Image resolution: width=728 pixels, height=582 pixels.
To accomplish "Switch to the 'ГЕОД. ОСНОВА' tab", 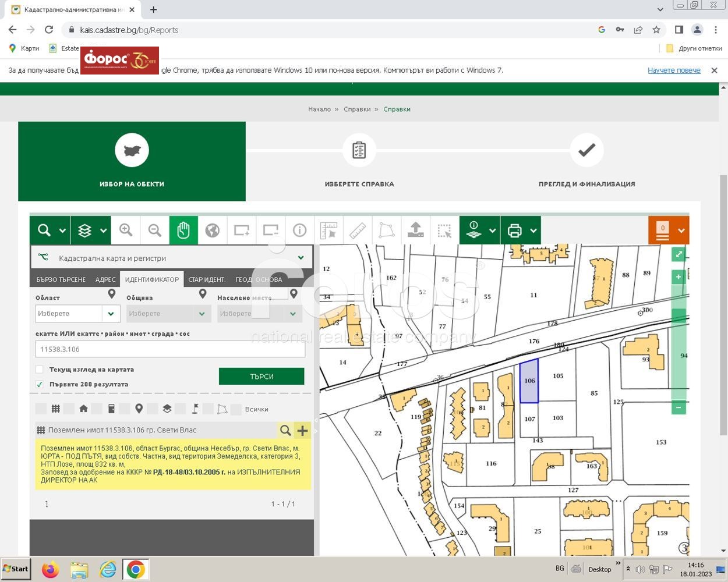I will [x=259, y=279].
